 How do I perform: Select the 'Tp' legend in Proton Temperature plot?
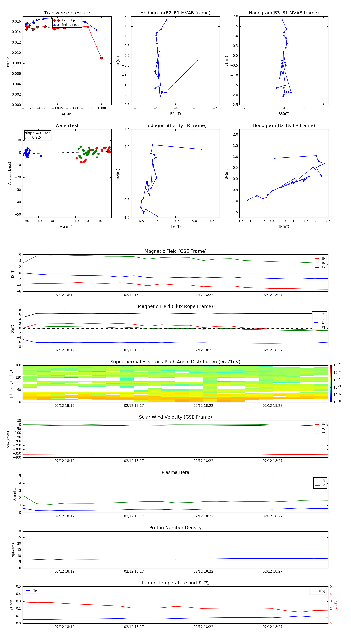(31, 591)
